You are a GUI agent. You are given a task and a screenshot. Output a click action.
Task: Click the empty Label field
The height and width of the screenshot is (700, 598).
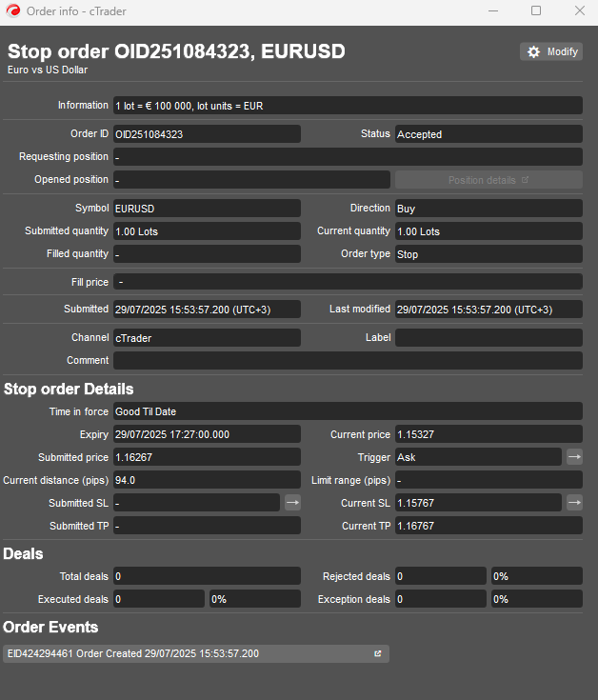pos(488,338)
